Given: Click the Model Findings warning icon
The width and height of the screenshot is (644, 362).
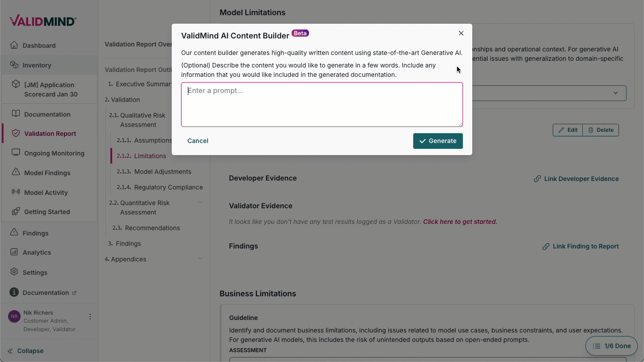Looking at the screenshot, I should [16, 173].
